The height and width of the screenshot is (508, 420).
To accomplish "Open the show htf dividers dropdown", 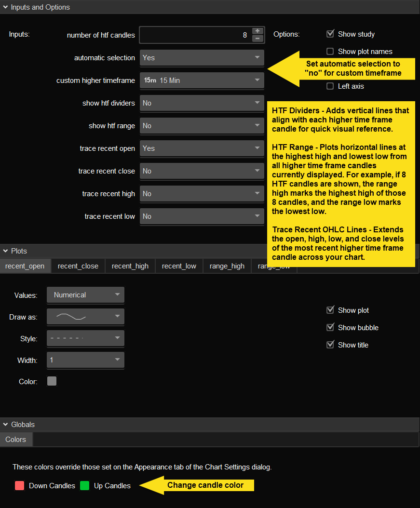I will point(202,103).
